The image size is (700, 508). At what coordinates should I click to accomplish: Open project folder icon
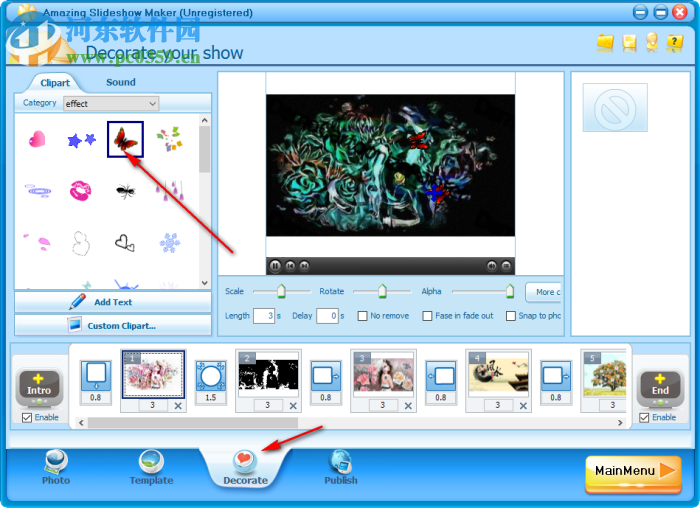point(605,43)
